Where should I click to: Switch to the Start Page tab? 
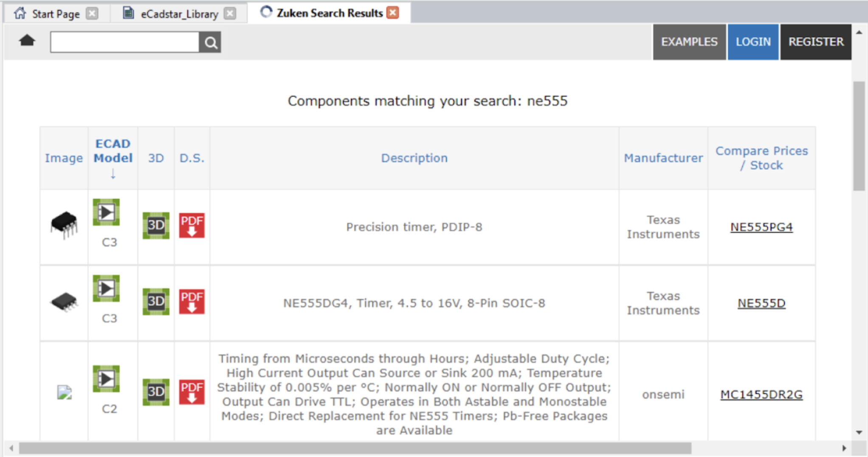point(55,14)
